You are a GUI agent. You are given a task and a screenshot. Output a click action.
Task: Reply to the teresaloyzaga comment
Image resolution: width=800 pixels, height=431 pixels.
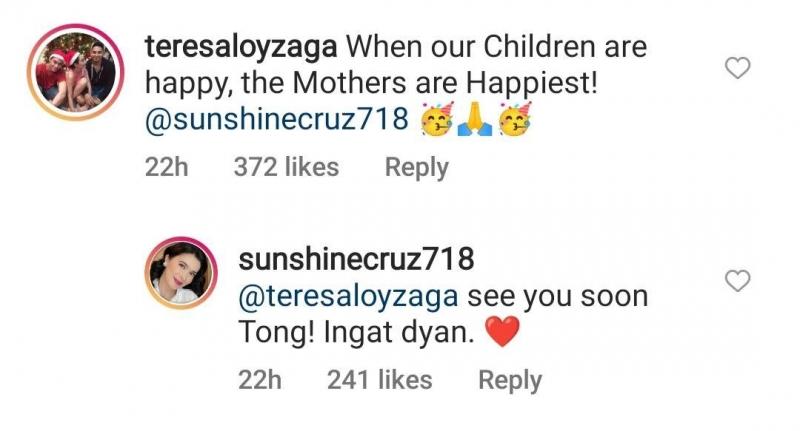click(x=416, y=167)
